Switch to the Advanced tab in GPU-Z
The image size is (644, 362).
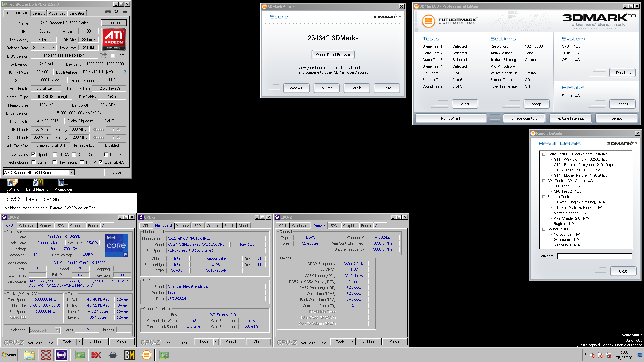tap(57, 13)
